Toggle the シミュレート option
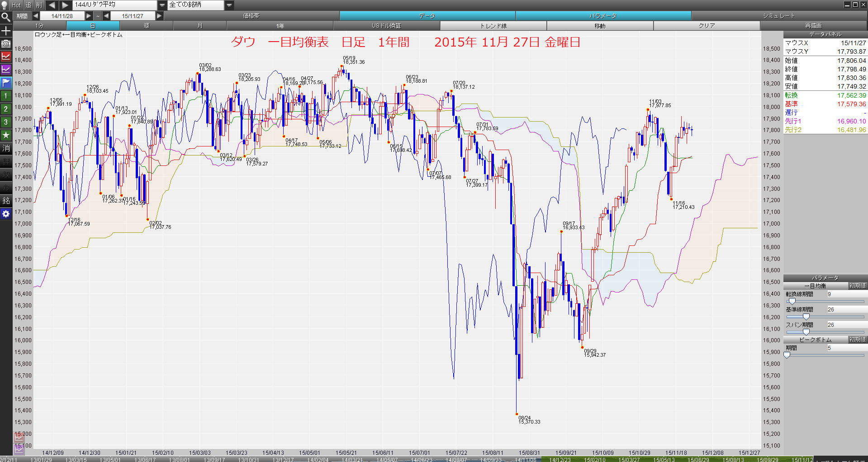Viewport: 868px width, 462px height. (779, 16)
